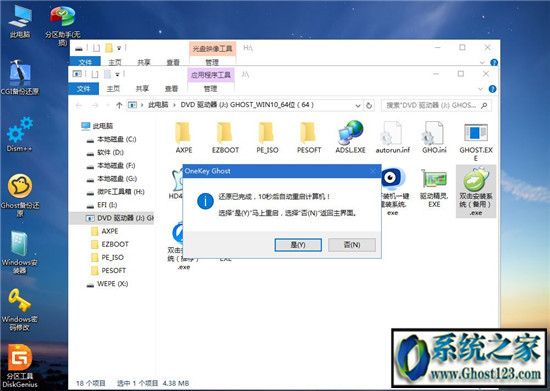This screenshot has height=391, width=550.
Task: Select 微PE工具箱 (H:) in navigation tree
Action: (x=115, y=191)
